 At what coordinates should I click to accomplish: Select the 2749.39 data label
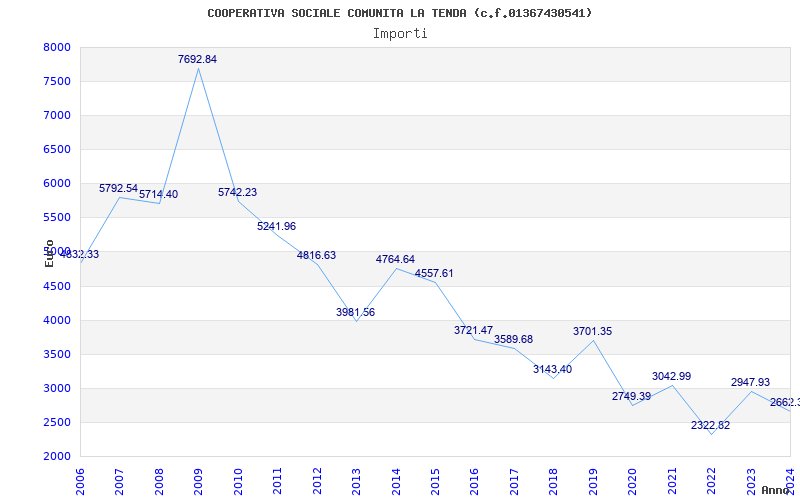pos(632,396)
